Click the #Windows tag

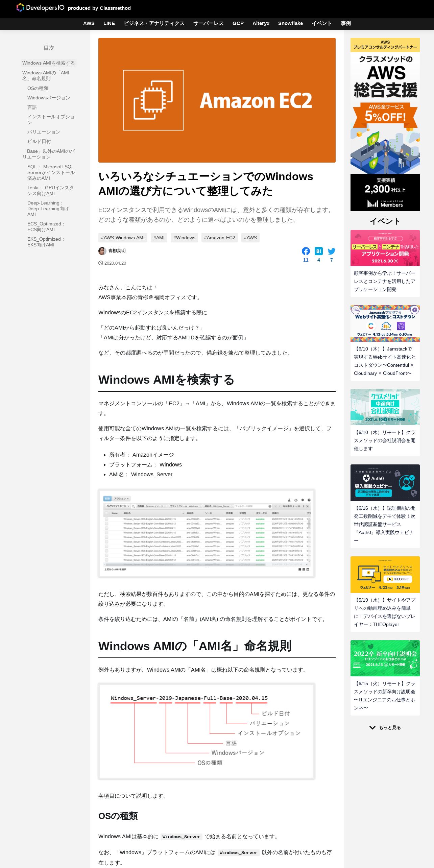(x=184, y=238)
